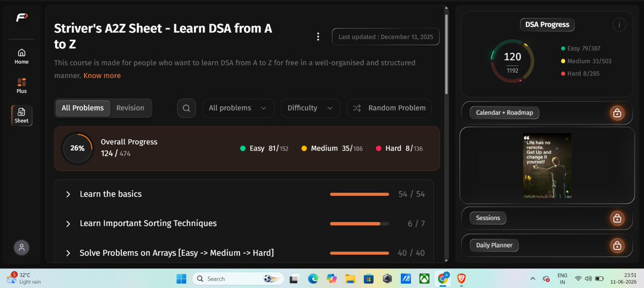Viewport: 644px width, 288px height.
Task: Show hidden system tray icons
Action: click(533, 279)
